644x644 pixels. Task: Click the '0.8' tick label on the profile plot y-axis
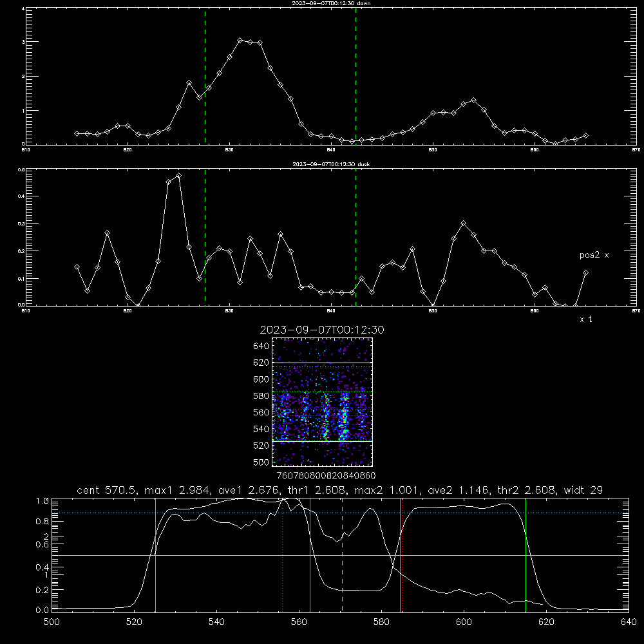43,521
